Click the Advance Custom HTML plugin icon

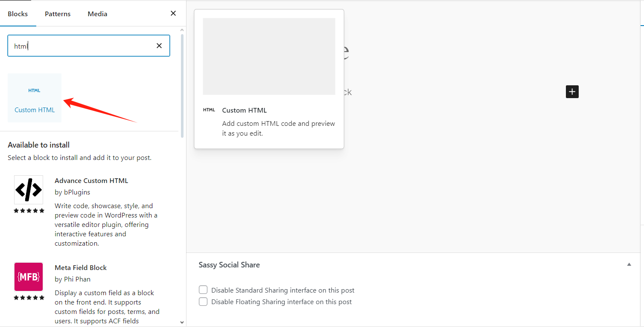[x=29, y=189]
